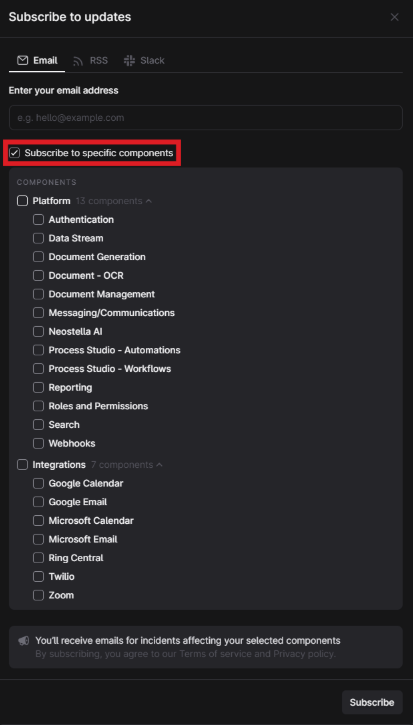
Task: Uncheck Subscribe to specific components
Action: [15, 153]
